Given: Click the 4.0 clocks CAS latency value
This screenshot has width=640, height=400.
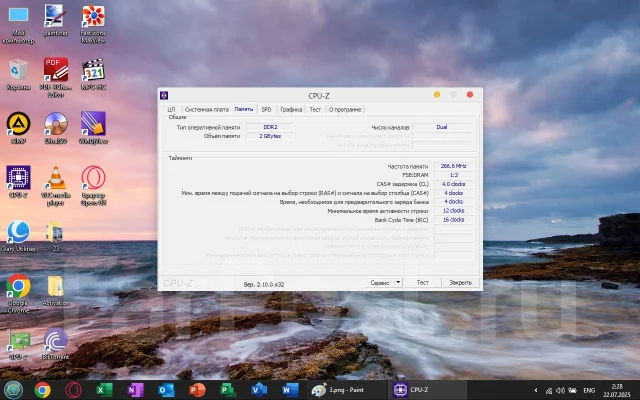Looking at the screenshot, I should (x=453, y=184).
